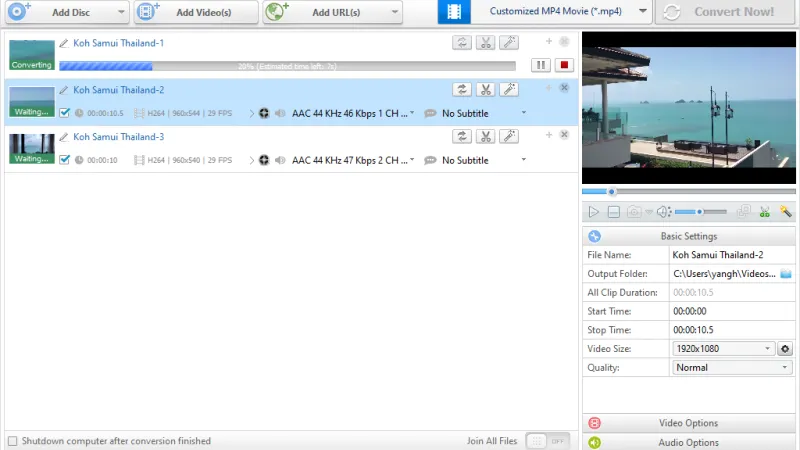Expand the Audio Options panel
Image resolution: width=800 pixels, height=450 pixels.
pyautogui.click(x=688, y=442)
